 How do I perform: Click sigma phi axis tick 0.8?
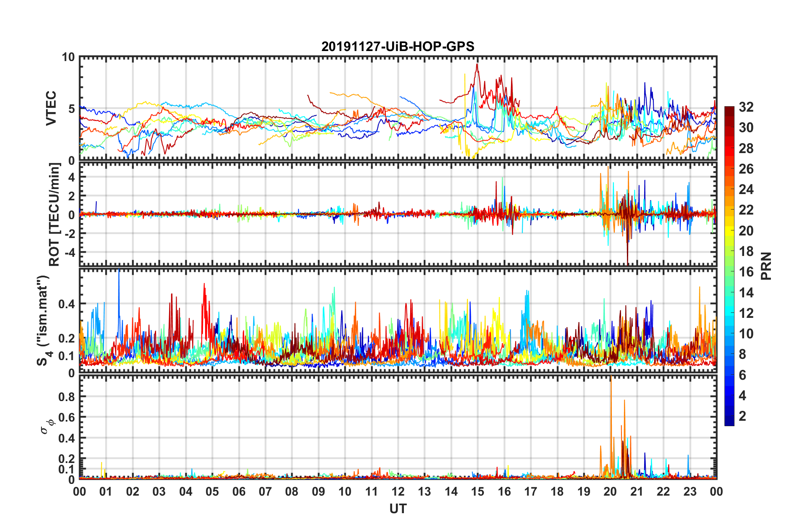[67, 397]
